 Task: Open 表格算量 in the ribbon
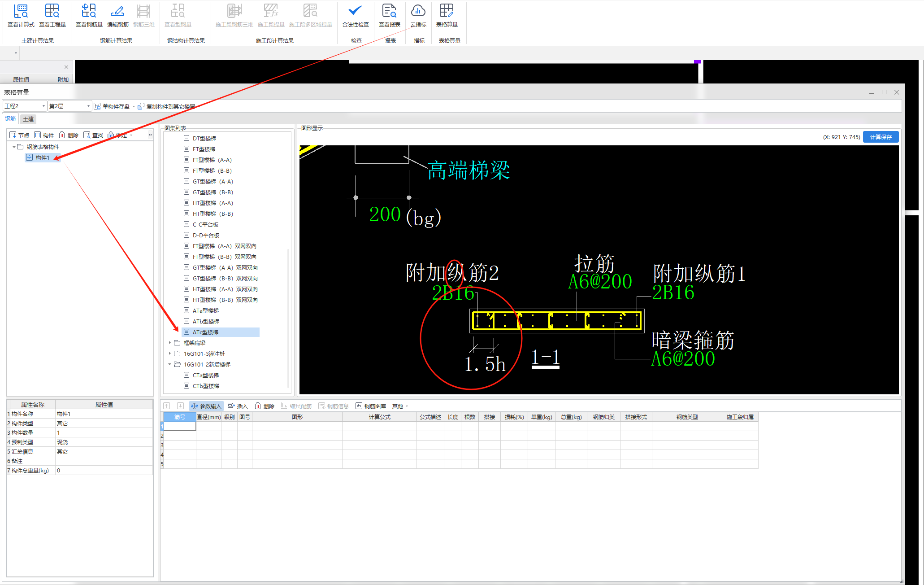[x=447, y=16]
